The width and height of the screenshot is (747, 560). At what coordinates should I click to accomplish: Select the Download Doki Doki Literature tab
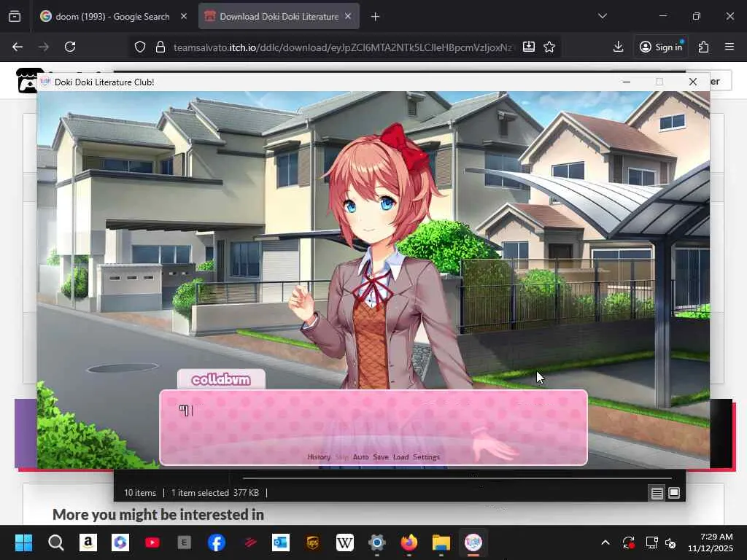[271, 17]
